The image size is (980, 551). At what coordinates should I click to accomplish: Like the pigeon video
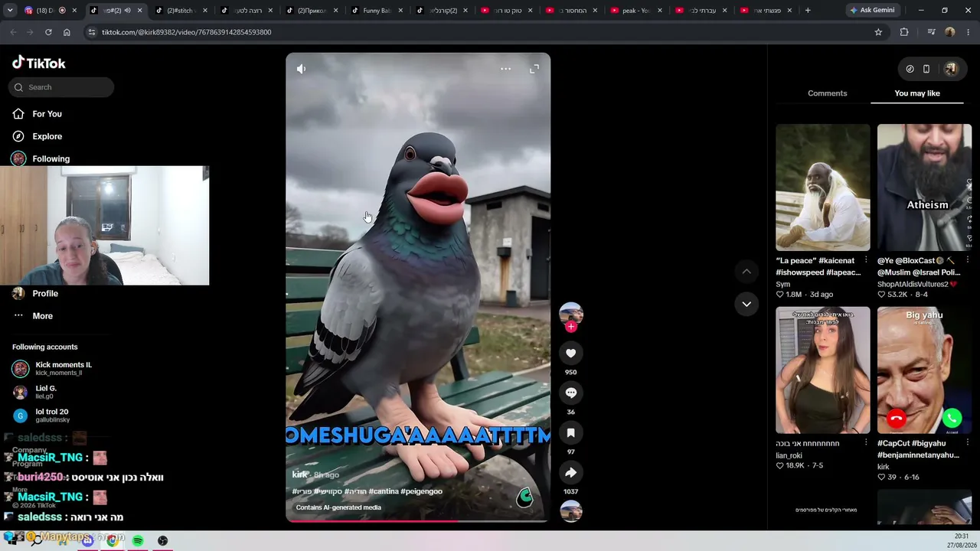click(x=570, y=353)
